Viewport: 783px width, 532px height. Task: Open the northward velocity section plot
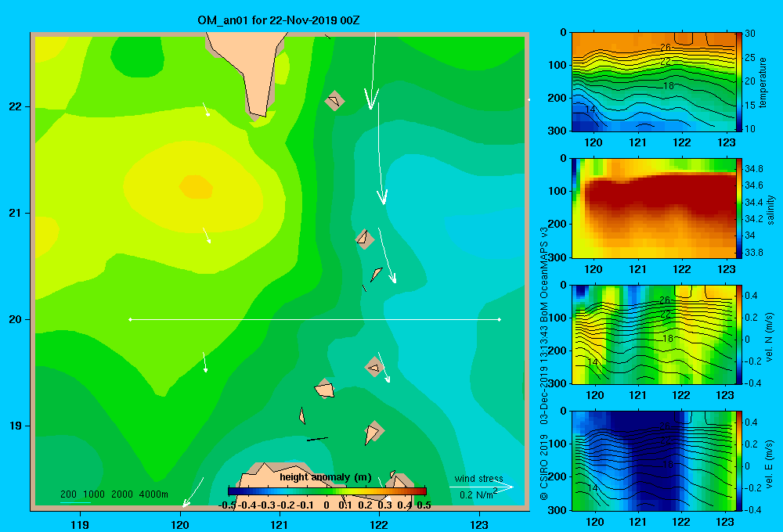click(653, 334)
